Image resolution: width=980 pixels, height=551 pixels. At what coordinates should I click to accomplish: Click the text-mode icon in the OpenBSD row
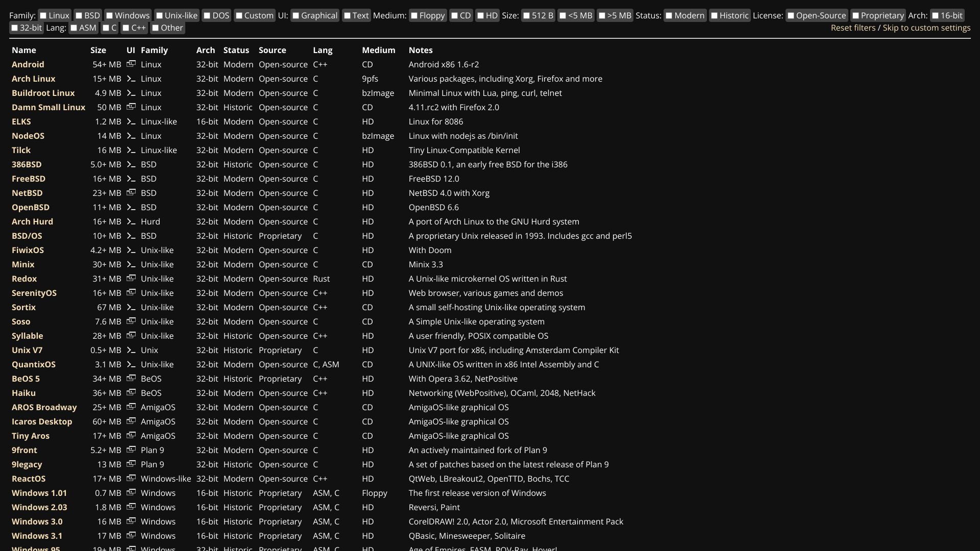tap(131, 207)
